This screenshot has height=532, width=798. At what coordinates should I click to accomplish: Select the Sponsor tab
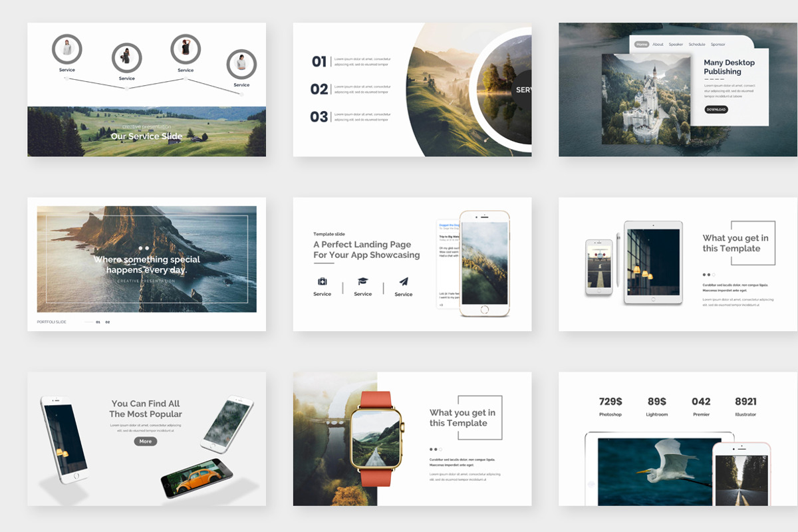point(718,45)
